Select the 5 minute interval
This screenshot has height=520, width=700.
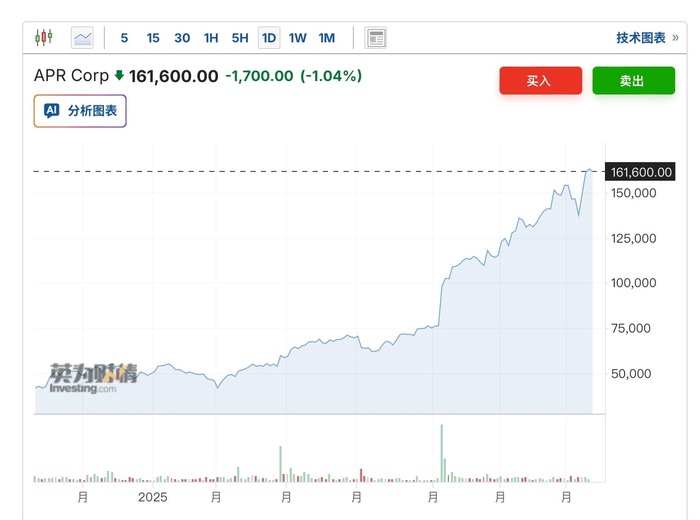point(124,38)
